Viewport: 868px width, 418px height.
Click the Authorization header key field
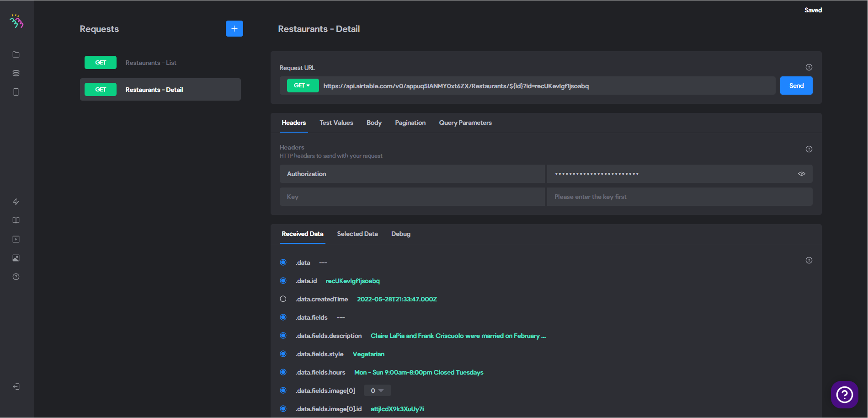[412, 174]
